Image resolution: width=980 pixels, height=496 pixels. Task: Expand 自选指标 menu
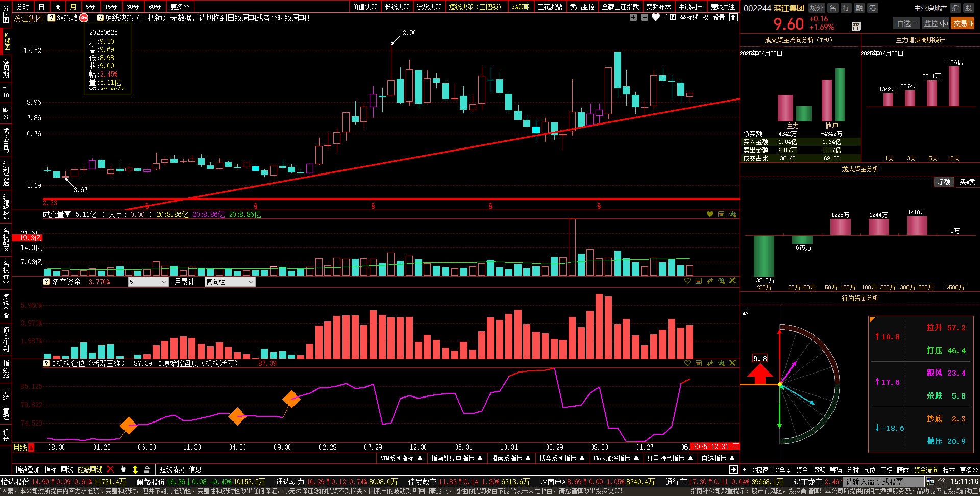coord(718,458)
